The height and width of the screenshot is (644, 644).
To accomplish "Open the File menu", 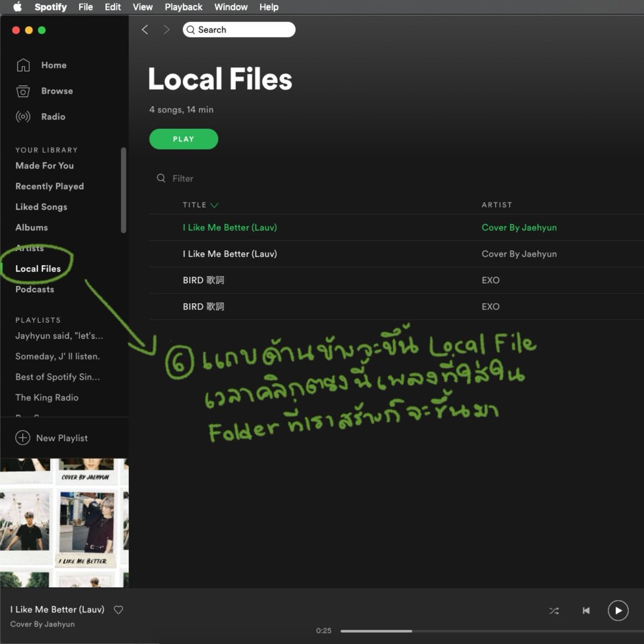I will [85, 7].
